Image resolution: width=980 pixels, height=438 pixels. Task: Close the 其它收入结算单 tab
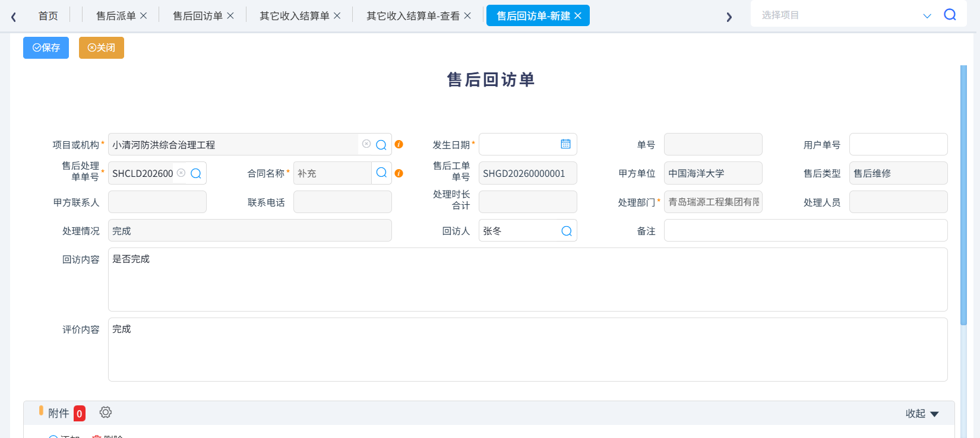click(x=337, y=15)
